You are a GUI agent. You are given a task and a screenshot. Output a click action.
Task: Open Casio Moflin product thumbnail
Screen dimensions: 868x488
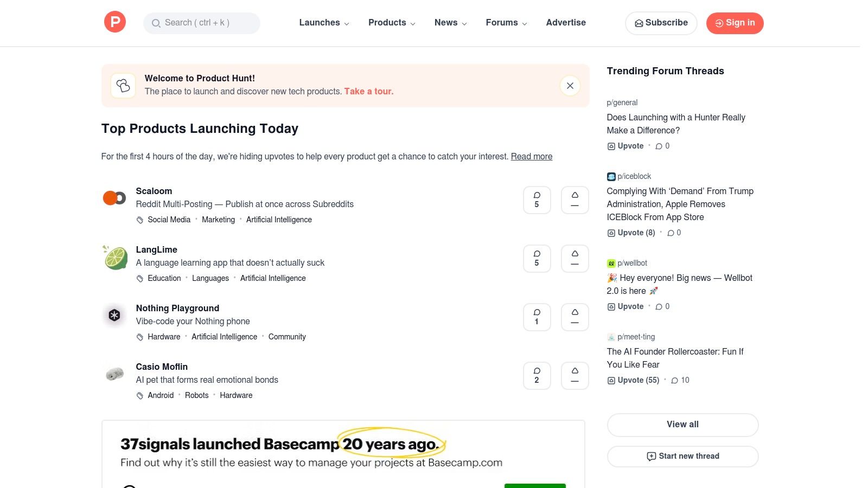(x=114, y=374)
